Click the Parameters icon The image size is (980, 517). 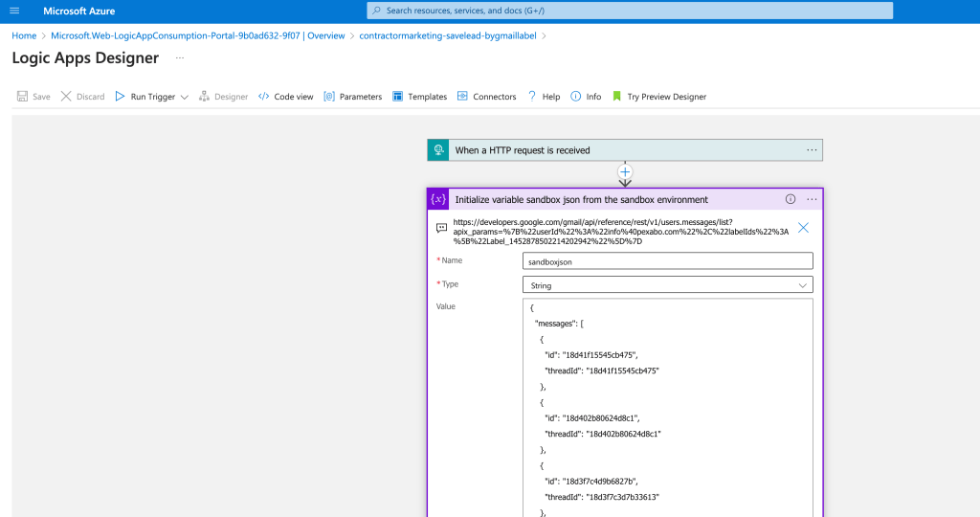(x=329, y=97)
